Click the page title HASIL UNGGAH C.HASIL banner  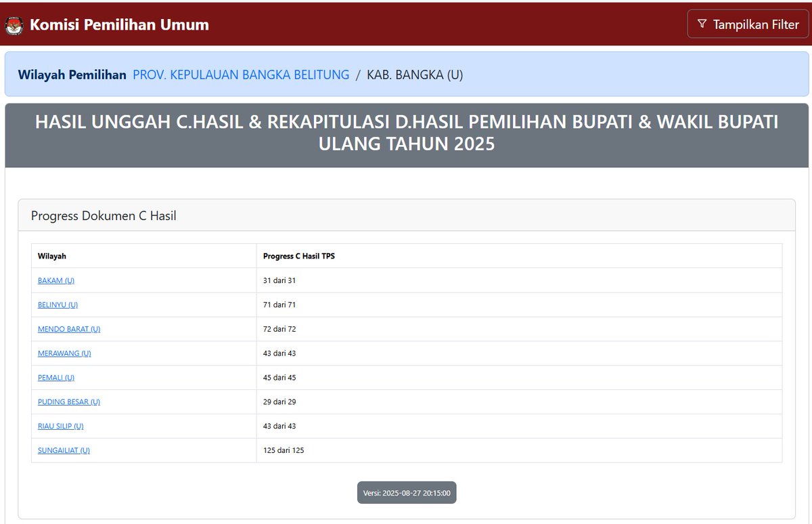(x=406, y=133)
